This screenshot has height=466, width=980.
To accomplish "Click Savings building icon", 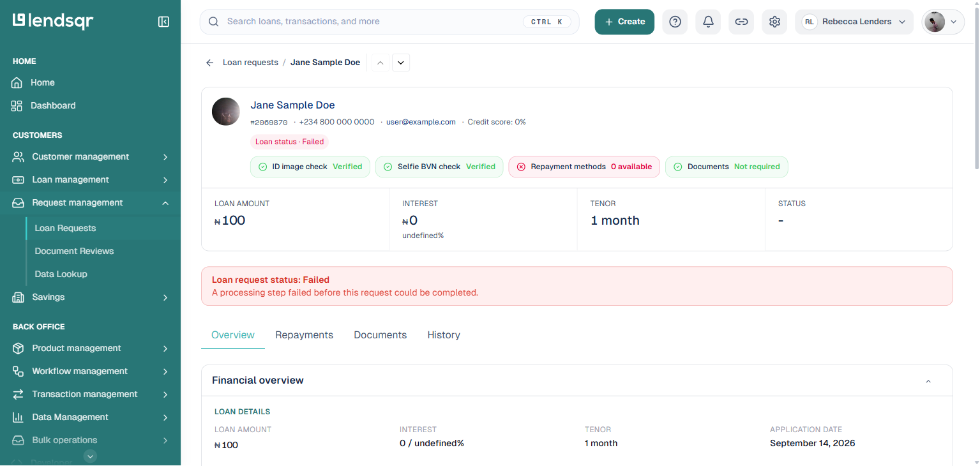I will 19,297.
